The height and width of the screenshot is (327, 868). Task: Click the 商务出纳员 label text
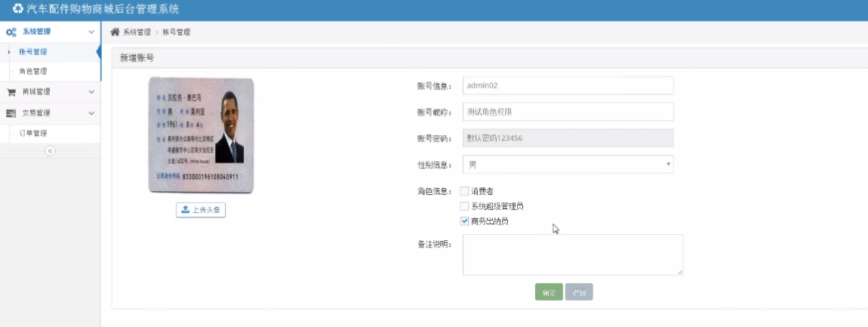point(489,221)
